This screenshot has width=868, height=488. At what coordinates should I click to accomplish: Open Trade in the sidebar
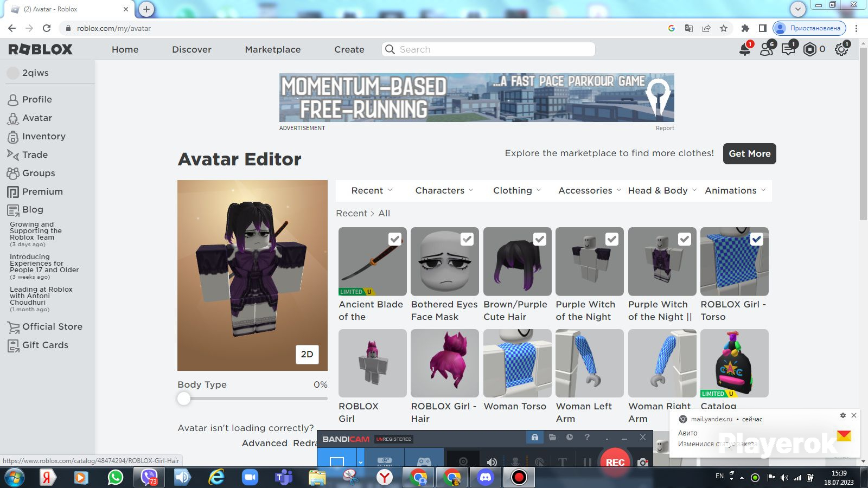coord(35,155)
